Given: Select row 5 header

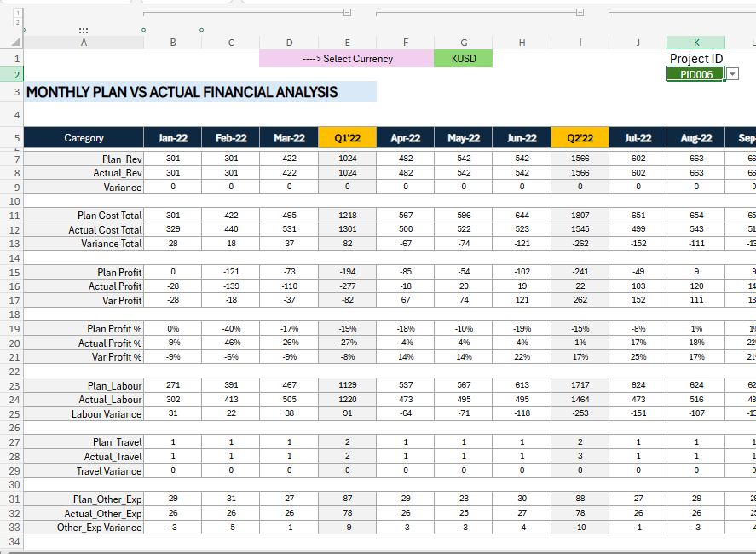Looking at the screenshot, I should tap(17, 138).
